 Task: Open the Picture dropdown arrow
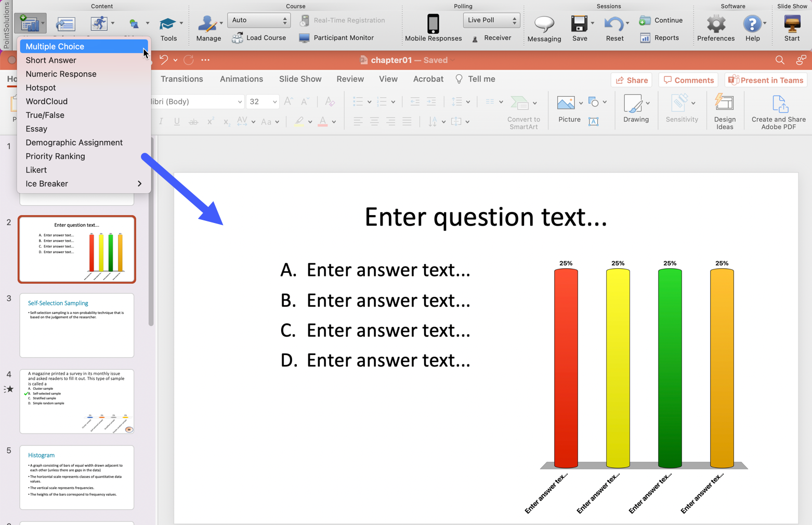tap(581, 103)
